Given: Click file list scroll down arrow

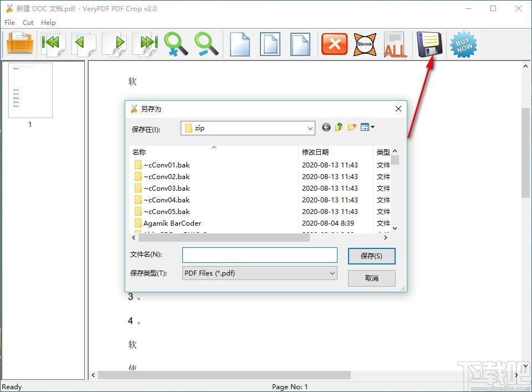Looking at the screenshot, I should [395, 228].
